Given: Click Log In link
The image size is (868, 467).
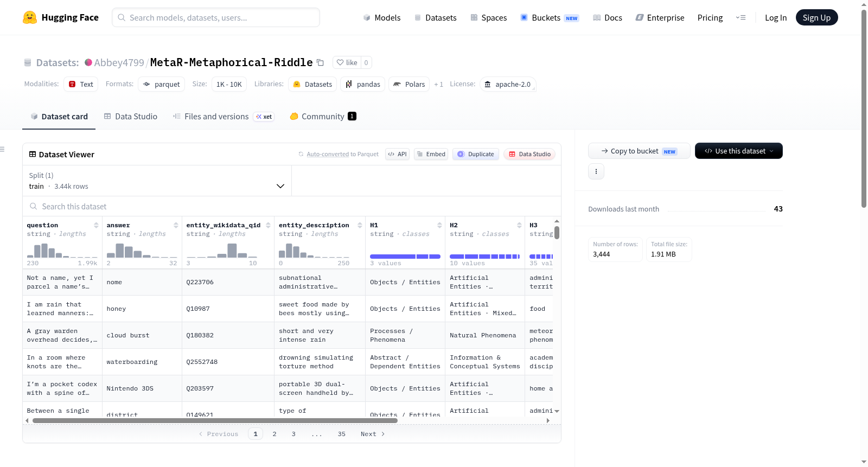Looking at the screenshot, I should point(776,17).
